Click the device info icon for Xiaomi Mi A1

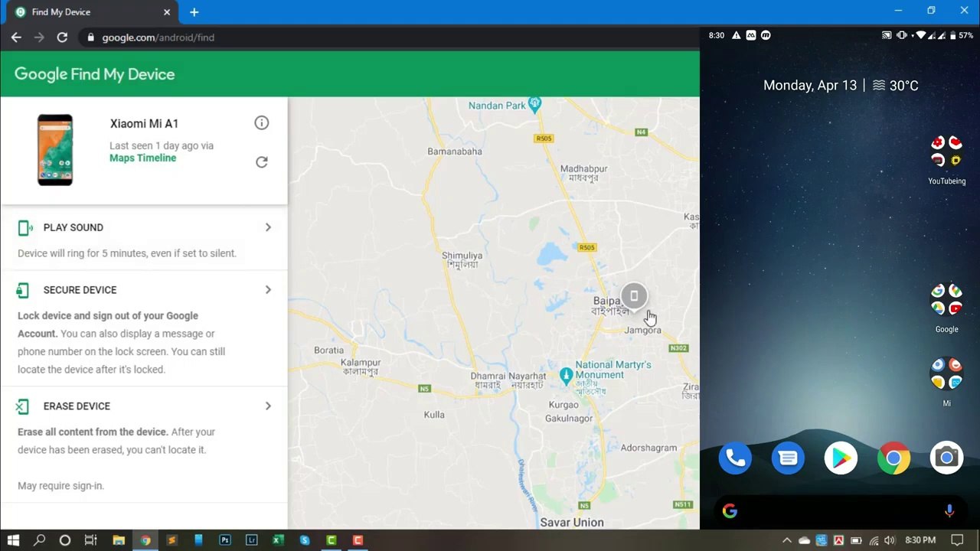click(x=262, y=123)
